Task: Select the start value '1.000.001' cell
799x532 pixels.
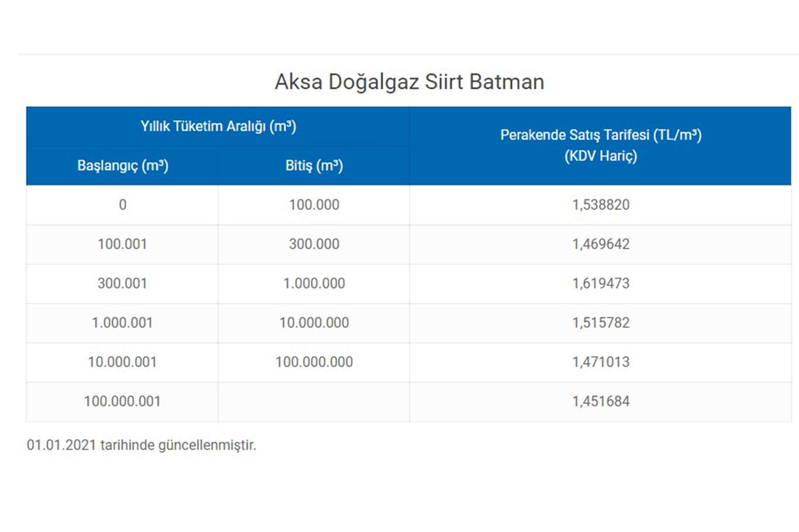Action: [x=122, y=323]
